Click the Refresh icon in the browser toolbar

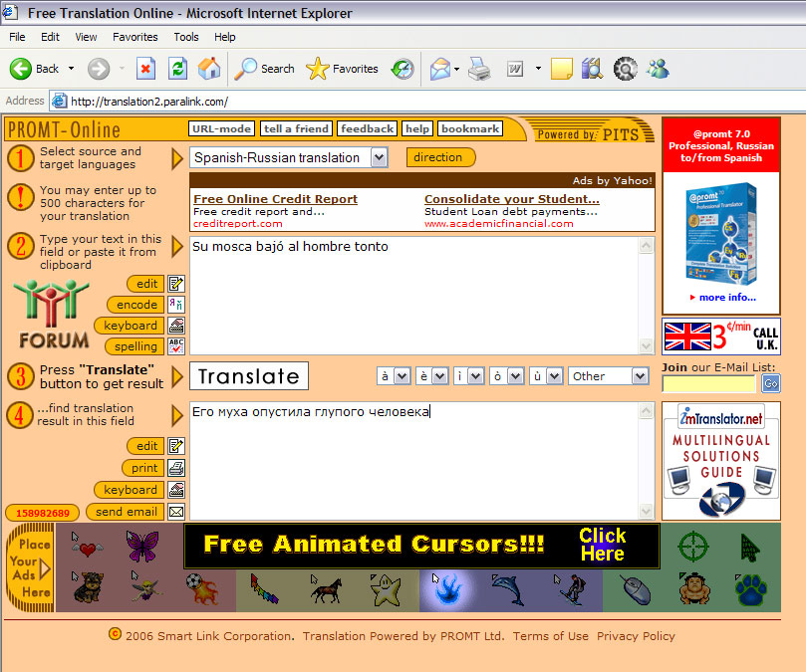click(x=177, y=69)
